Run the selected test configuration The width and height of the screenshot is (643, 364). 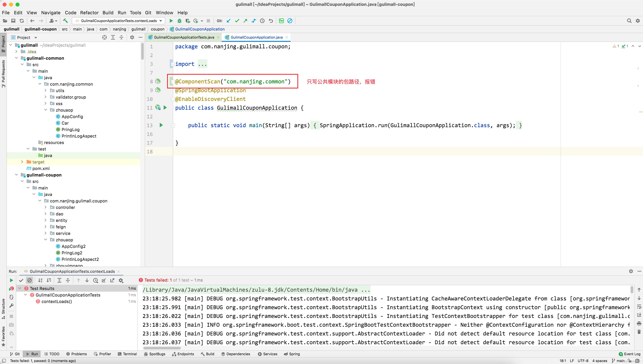pos(171,21)
